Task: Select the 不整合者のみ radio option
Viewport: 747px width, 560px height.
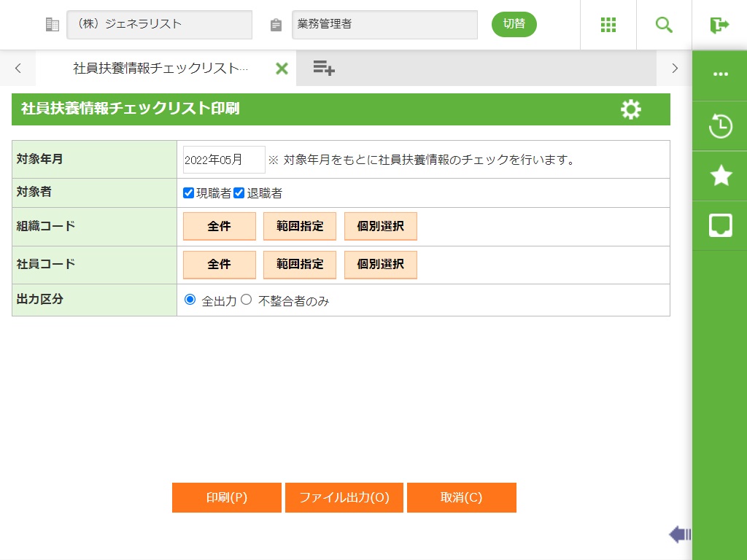Action: (247, 300)
